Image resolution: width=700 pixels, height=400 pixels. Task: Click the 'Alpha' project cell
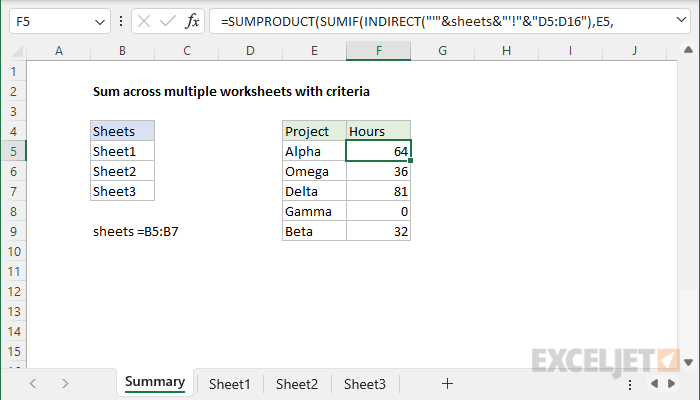[314, 151]
